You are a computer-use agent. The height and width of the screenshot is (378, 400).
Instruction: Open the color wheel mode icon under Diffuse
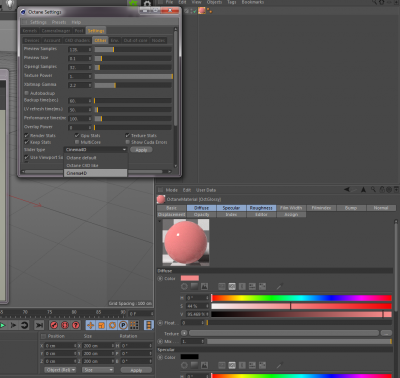184,286
